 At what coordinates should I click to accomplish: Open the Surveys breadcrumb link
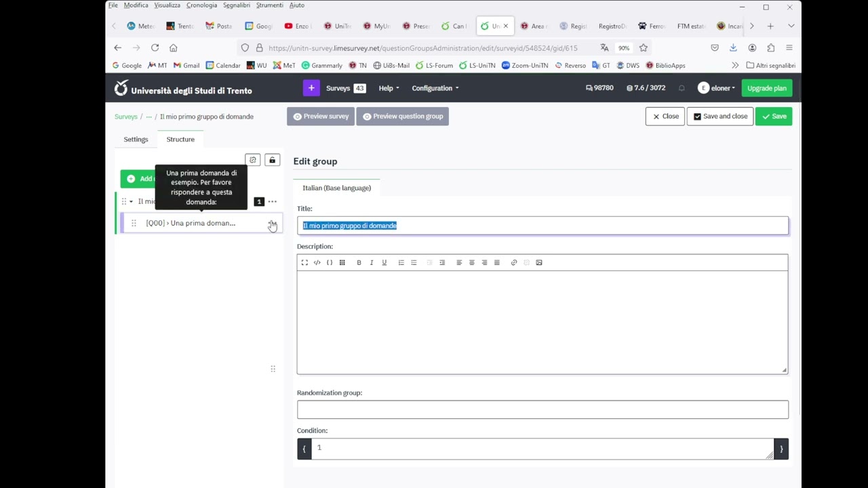point(125,117)
